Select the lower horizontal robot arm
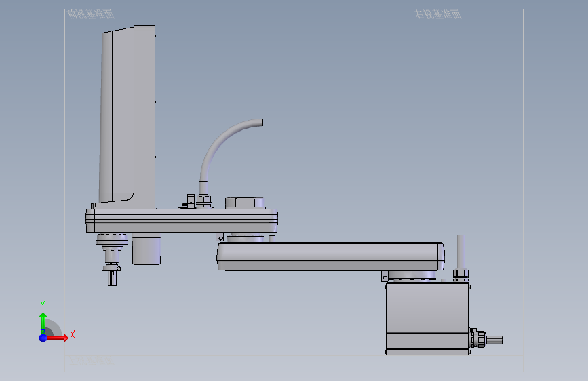Image resolution: width=588 pixels, height=381 pixels. pyautogui.click(x=331, y=256)
